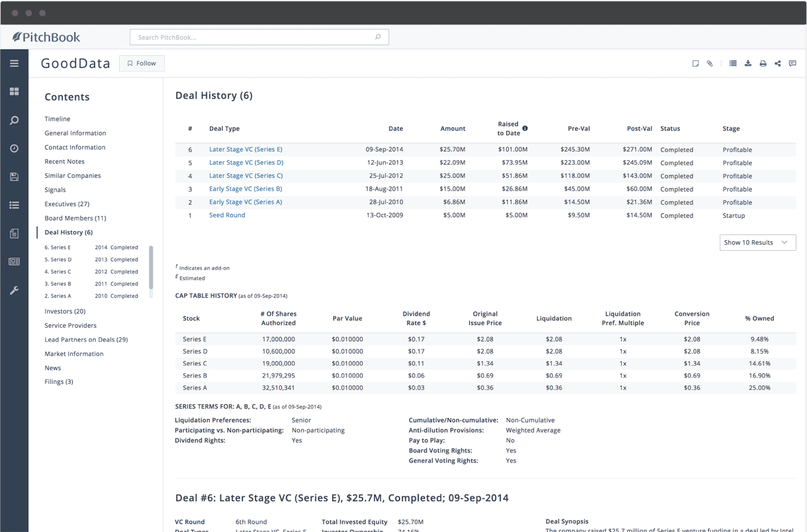Click the Amount column header
This screenshot has width=807, height=532.
click(x=453, y=129)
